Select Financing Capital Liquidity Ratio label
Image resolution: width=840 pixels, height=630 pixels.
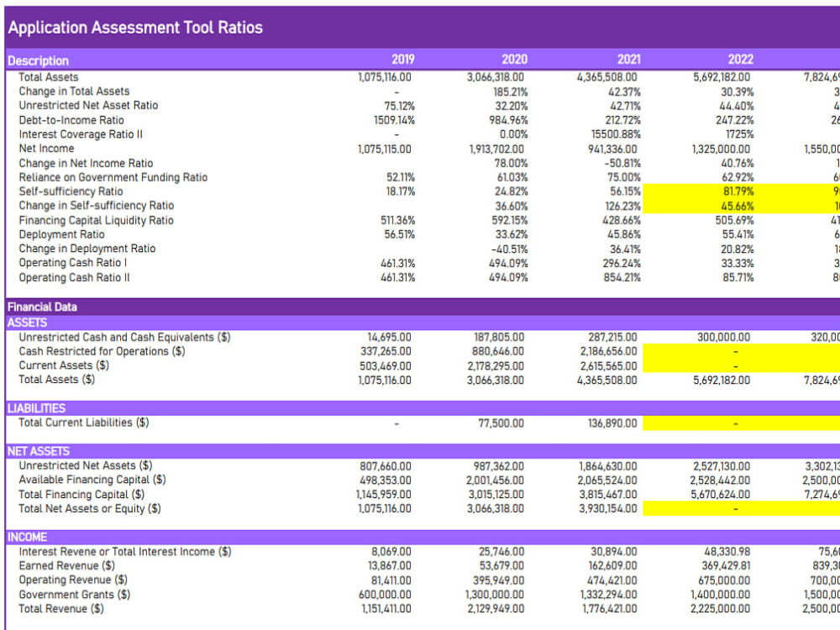96,220
